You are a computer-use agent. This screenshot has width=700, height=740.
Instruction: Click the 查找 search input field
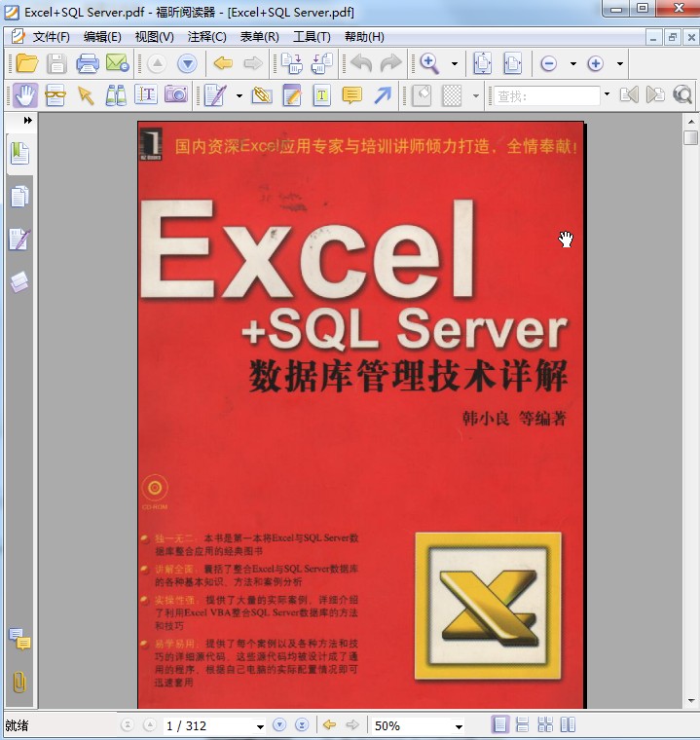[546, 95]
